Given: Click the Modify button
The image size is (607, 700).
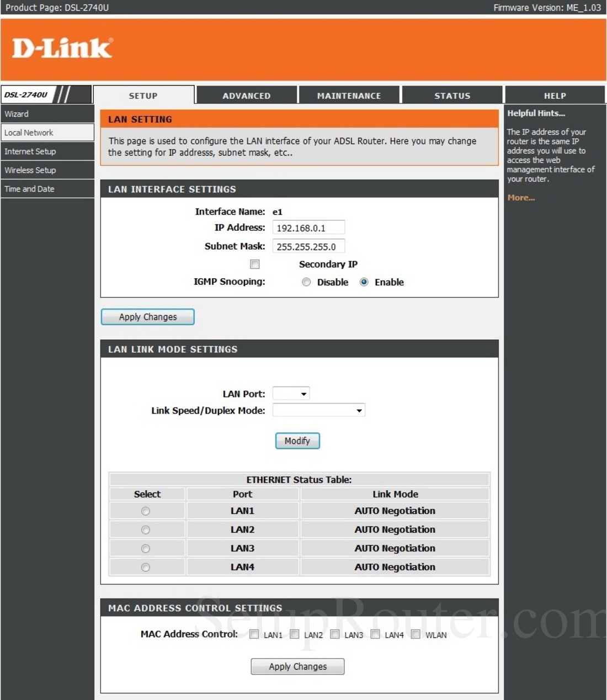Looking at the screenshot, I should 297,441.
